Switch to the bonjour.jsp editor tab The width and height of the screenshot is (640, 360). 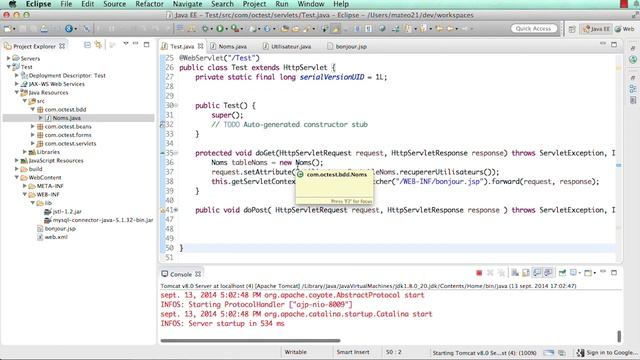point(347,47)
